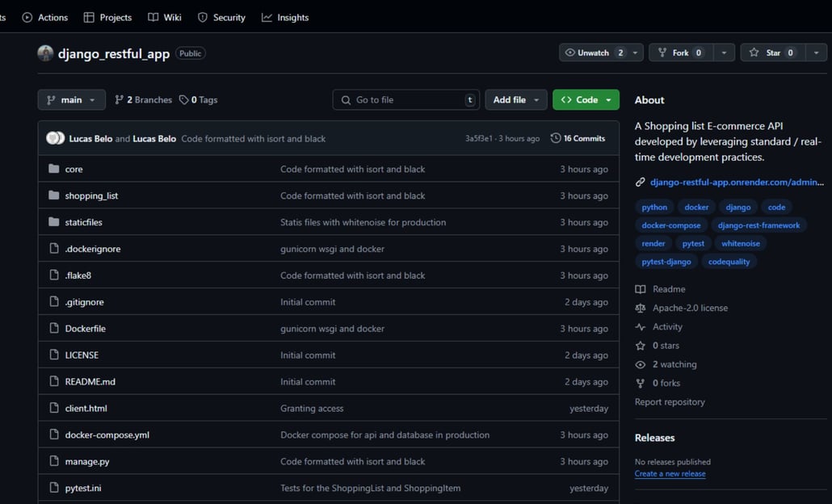Click the README.md file icon
This screenshot has width=832, height=504.
pos(53,381)
